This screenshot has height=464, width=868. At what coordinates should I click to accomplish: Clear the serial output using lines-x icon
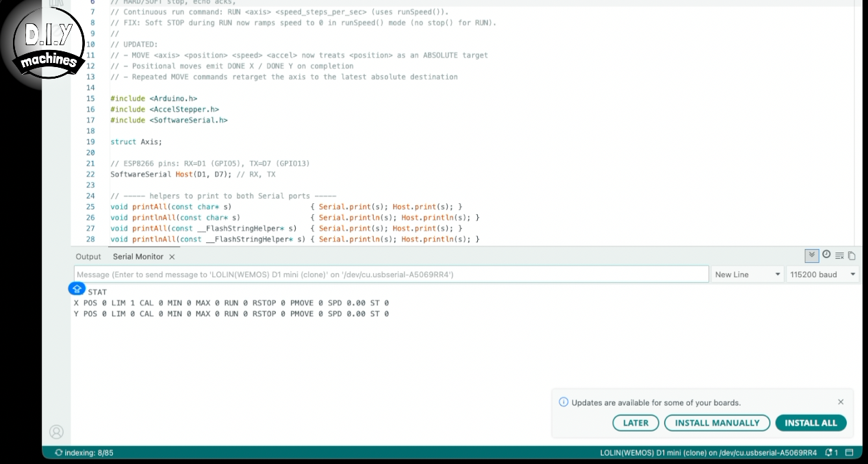coord(839,256)
